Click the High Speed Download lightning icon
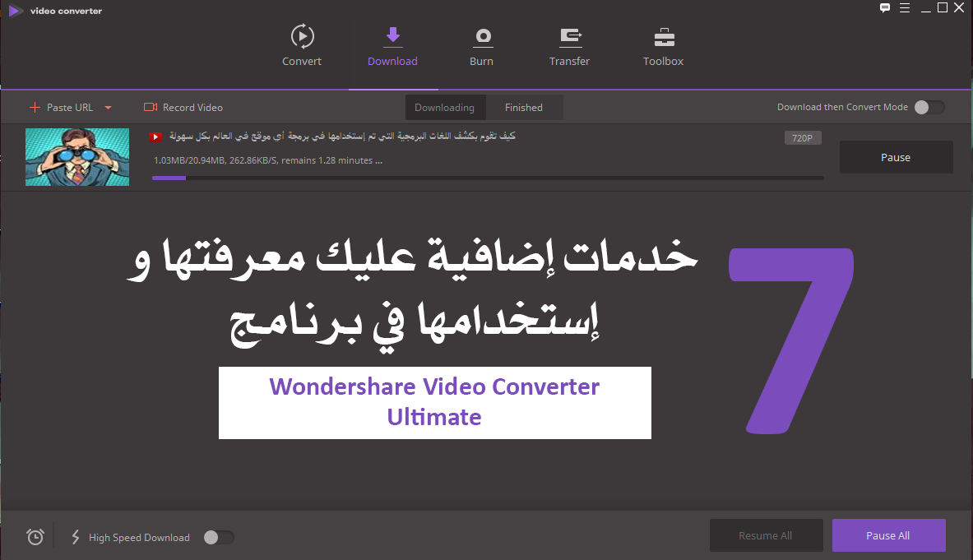973x560 pixels. pos(76,537)
